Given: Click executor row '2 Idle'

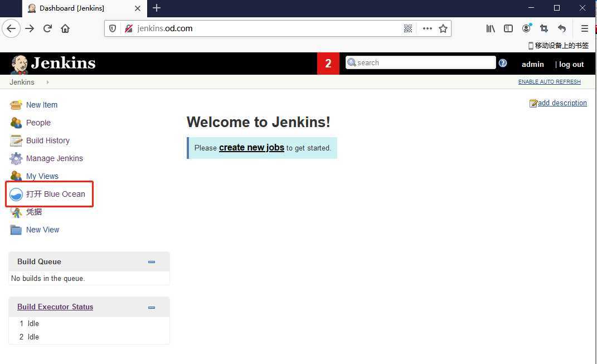Looking at the screenshot, I should [x=30, y=337].
